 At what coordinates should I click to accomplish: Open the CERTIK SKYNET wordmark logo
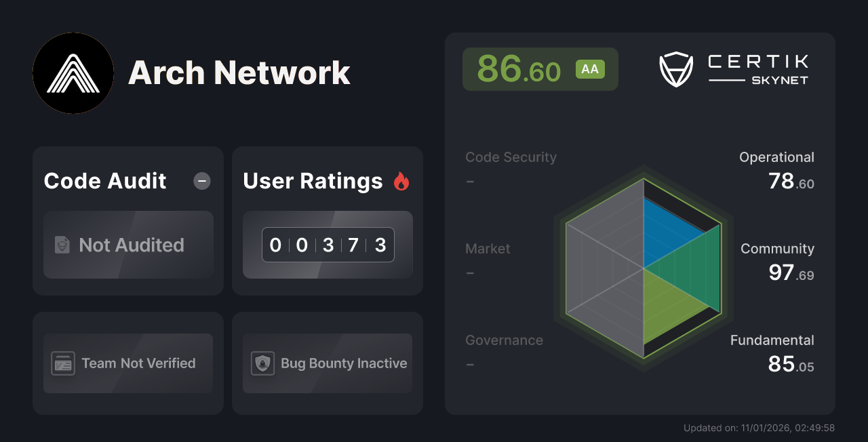pos(757,68)
